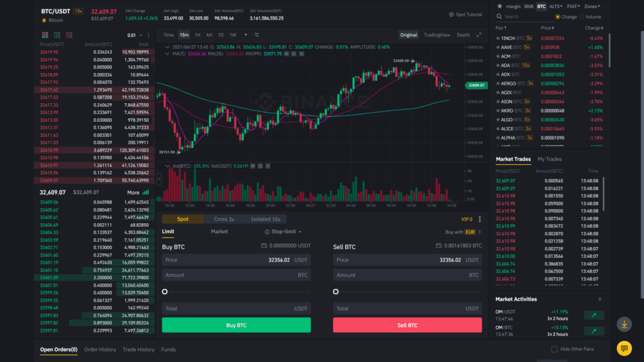Viewport: 644px width, 362px height.
Task: Switch to the My Trades tab
Action: [549, 160]
